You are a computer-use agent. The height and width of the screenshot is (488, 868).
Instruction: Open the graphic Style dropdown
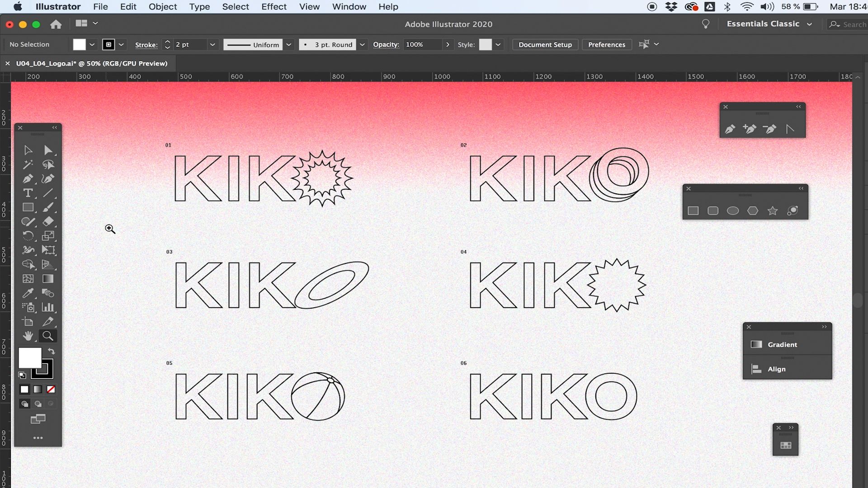coord(498,44)
